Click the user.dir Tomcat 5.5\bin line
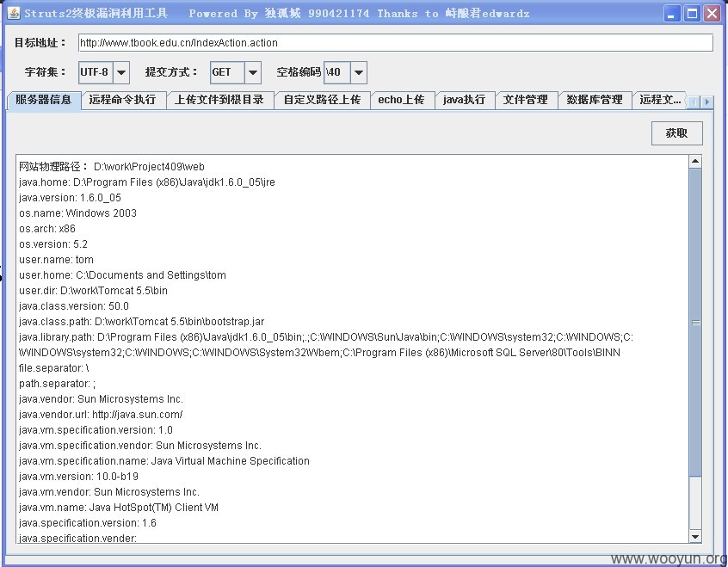Image resolution: width=728 pixels, height=567 pixels. [93, 291]
